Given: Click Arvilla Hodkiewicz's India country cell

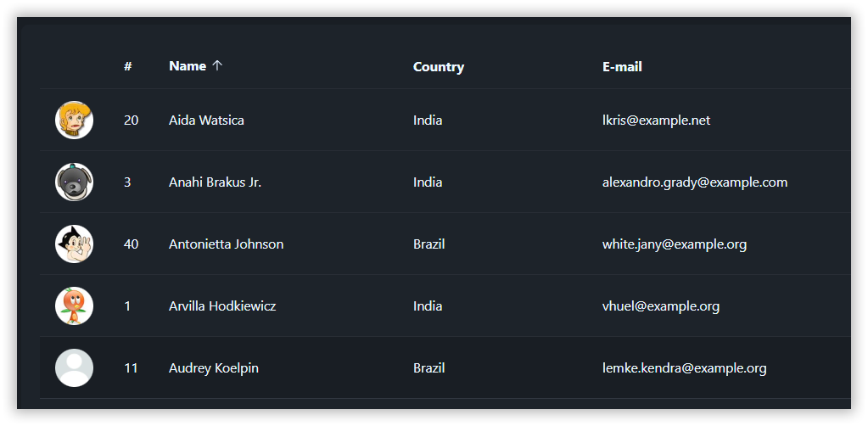Looking at the screenshot, I should pos(427,306).
